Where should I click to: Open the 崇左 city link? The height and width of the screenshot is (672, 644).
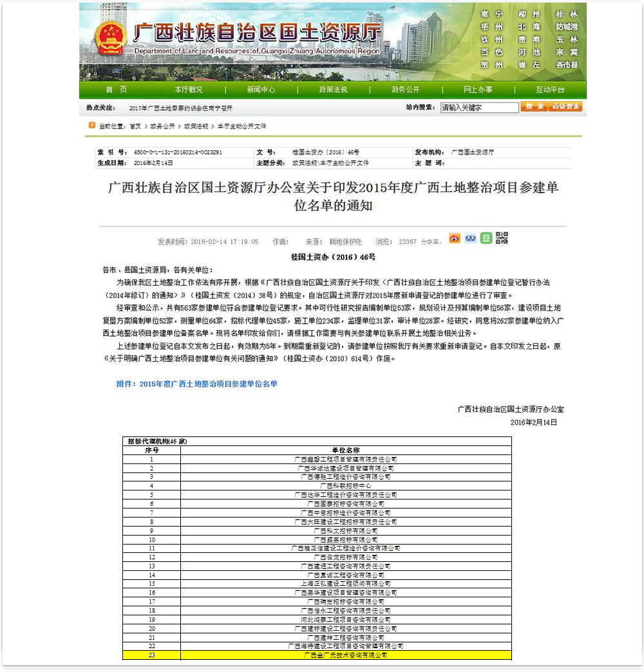coord(529,65)
